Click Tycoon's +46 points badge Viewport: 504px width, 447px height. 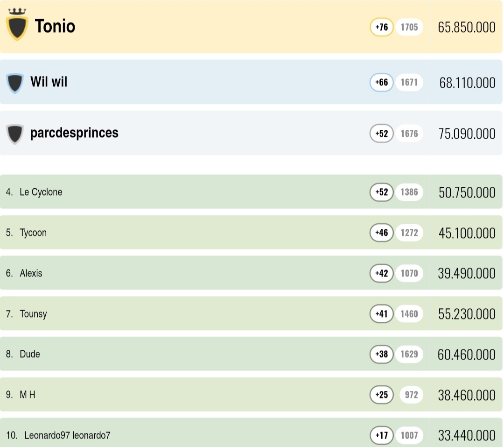382,233
